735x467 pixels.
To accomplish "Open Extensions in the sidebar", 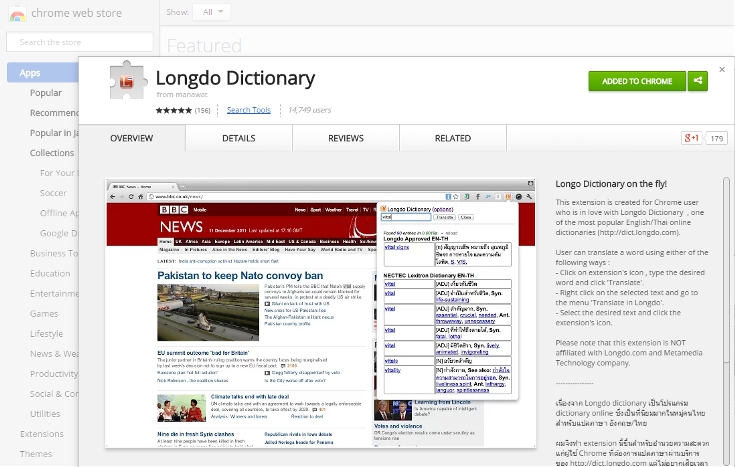I will click(x=42, y=434).
